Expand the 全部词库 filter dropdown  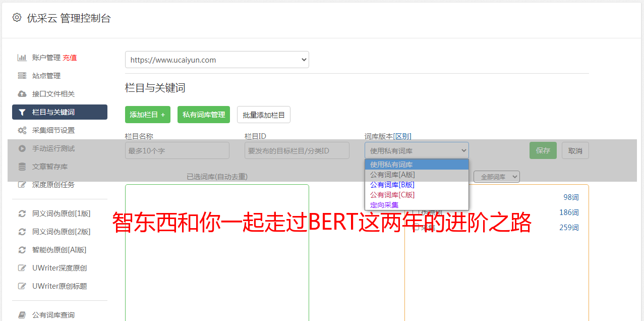click(497, 177)
